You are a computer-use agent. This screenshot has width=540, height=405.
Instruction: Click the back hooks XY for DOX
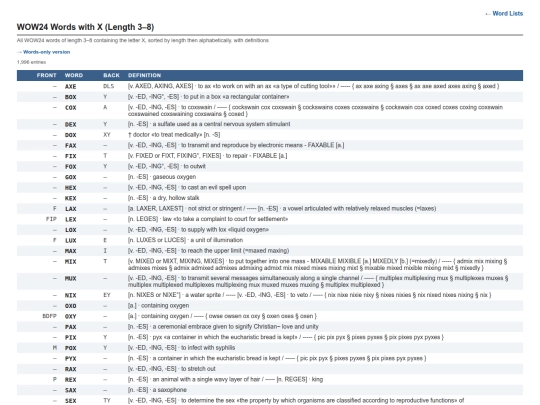(107, 135)
